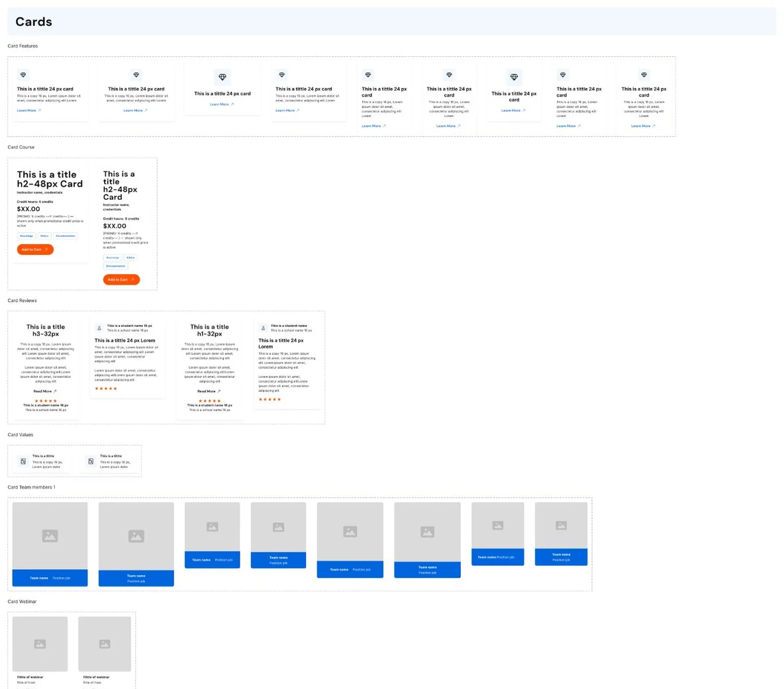Click the large diamond icon on the seventh feature card
The width and height of the screenshot is (784, 689).
tap(514, 77)
